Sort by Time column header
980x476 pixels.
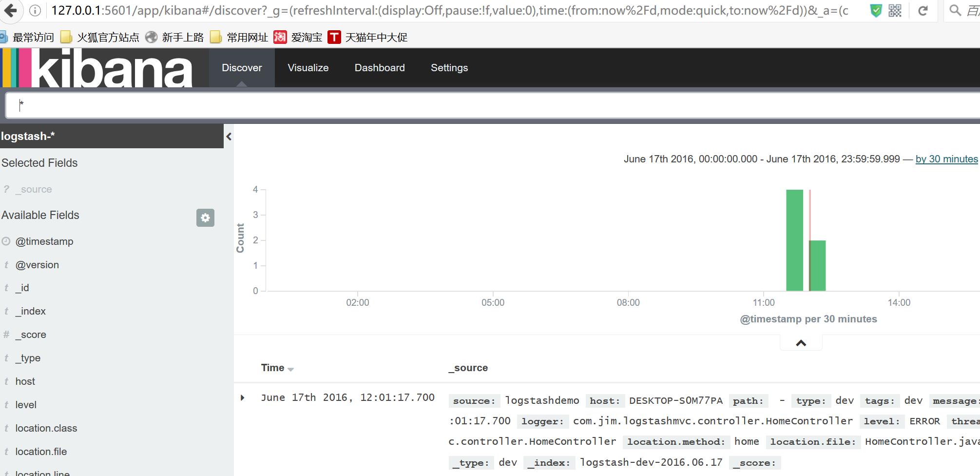point(277,368)
